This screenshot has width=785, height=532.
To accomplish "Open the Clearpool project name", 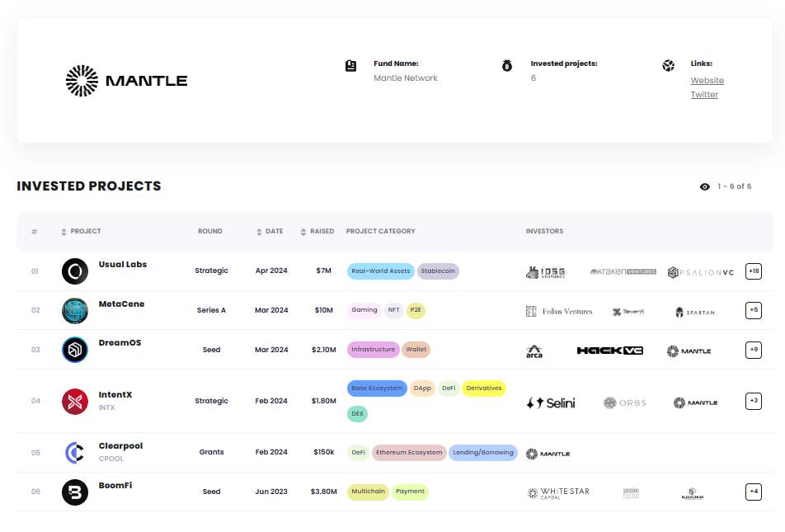I will click(120, 446).
